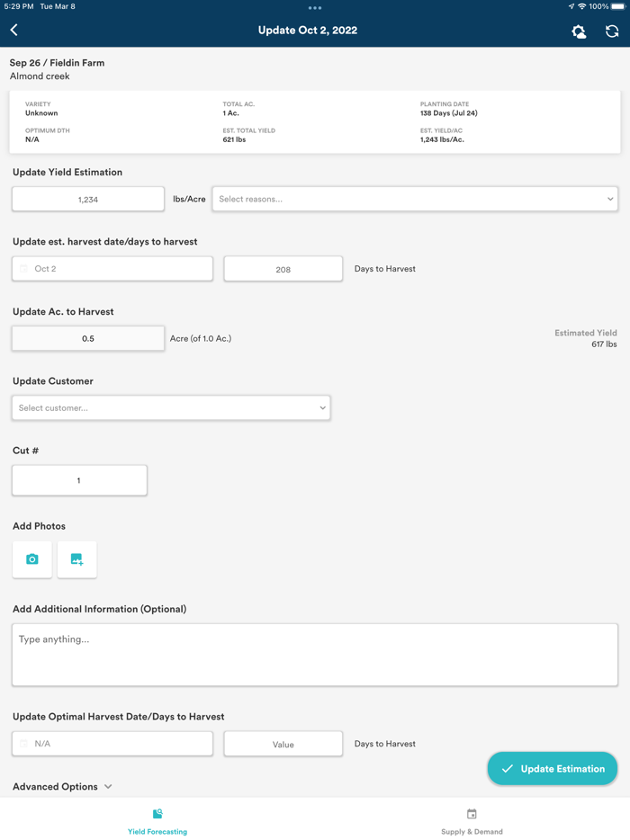The image size is (630, 840).
Task: Edit optimal days to harvest Value field
Action: tap(283, 744)
